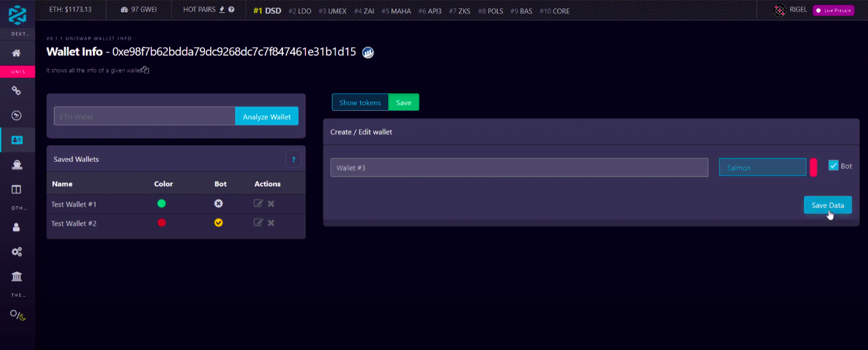
Task: Click the Analyze Wallet button
Action: click(x=266, y=116)
